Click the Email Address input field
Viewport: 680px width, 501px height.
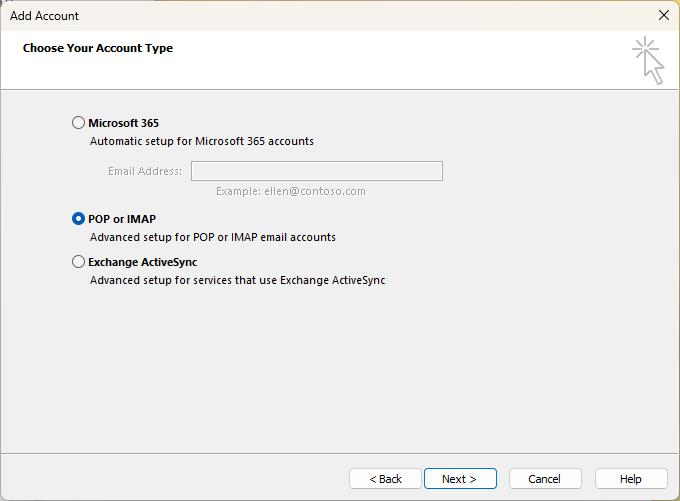point(316,171)
